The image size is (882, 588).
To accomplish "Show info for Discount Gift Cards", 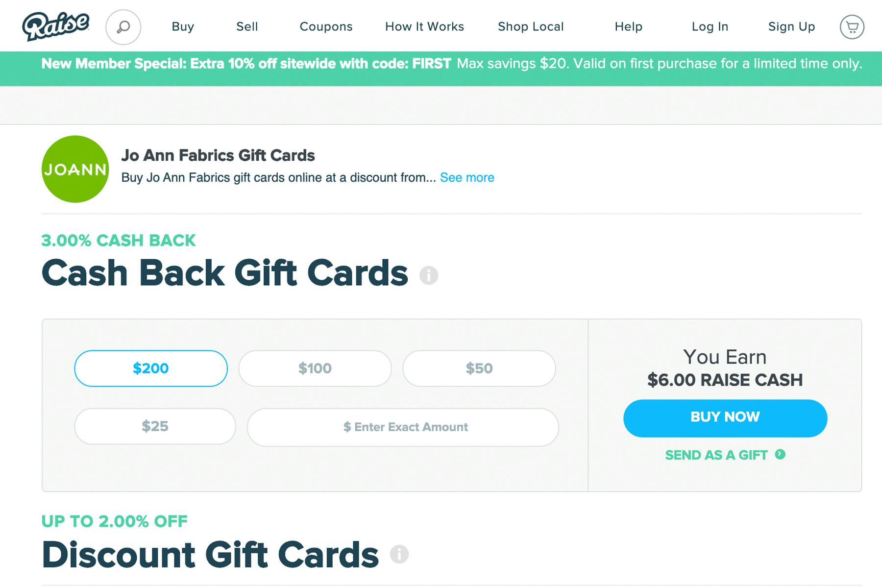I will (x=399, y=554).
